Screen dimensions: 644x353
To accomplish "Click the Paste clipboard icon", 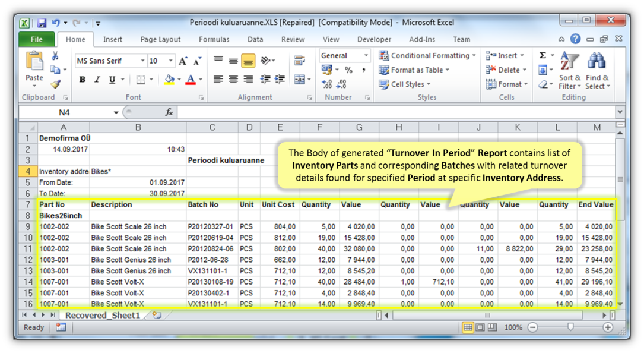I will pyautogui.click(x=34, y=62).
